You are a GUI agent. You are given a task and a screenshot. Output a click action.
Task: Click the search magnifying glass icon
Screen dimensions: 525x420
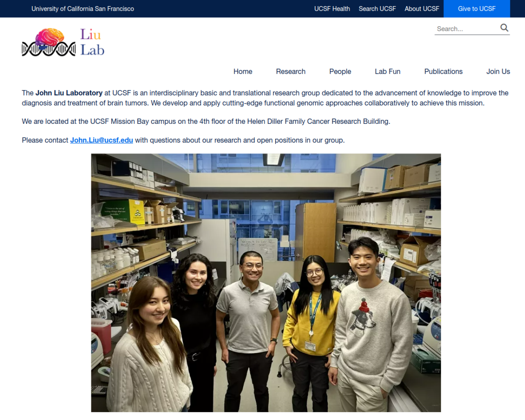[504, 28]
